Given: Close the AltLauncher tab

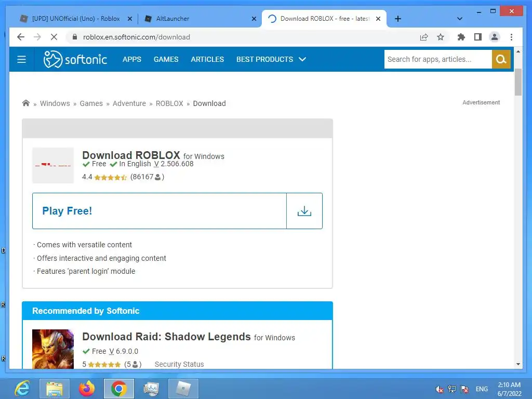Looking at the screenshot, I should pyautogui.click(x=254, y=19).
